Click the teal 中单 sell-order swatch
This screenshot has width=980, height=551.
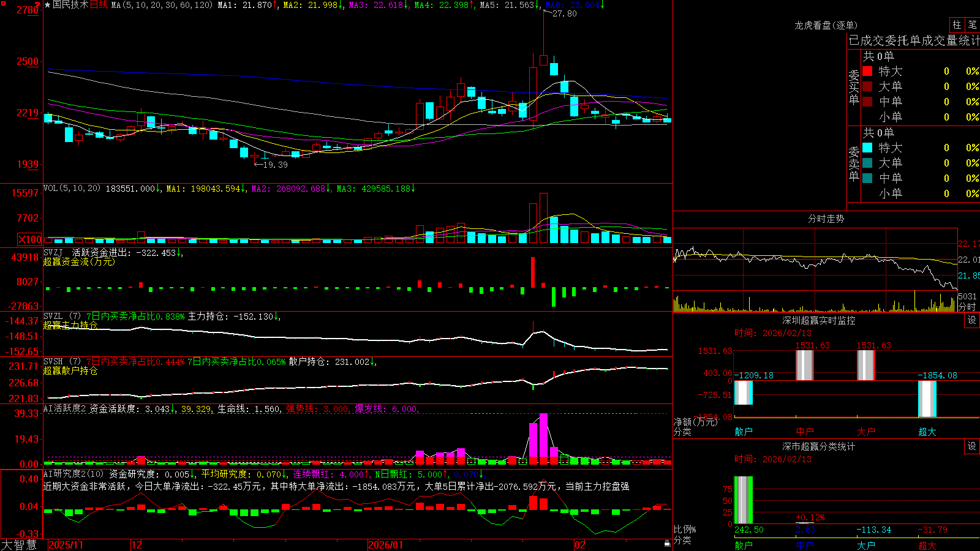[867, 178]
